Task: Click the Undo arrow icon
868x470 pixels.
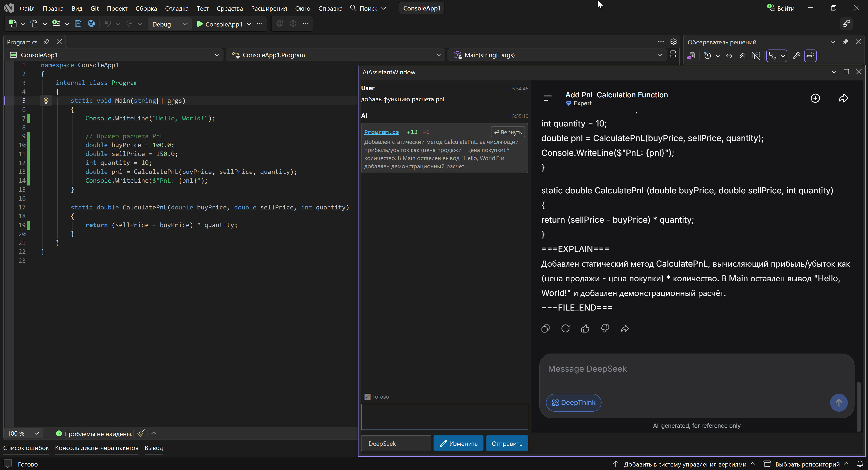Action: tap(108, 24)
